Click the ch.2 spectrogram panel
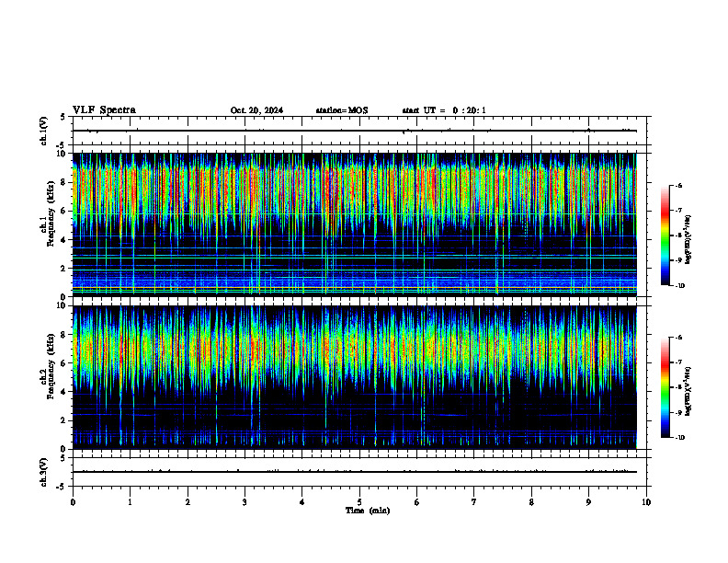The height and width of the screenshot is (563, 728). pyautogui.click(x=355, y=377)
